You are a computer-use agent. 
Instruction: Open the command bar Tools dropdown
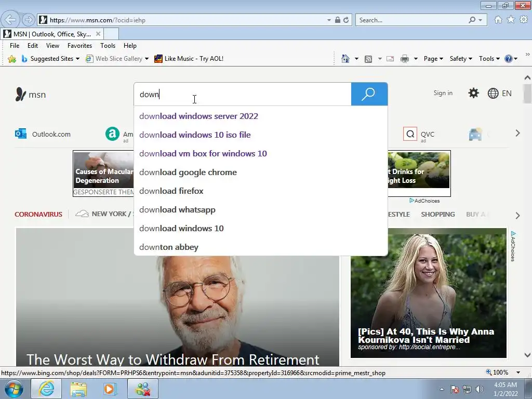(489, 59)
